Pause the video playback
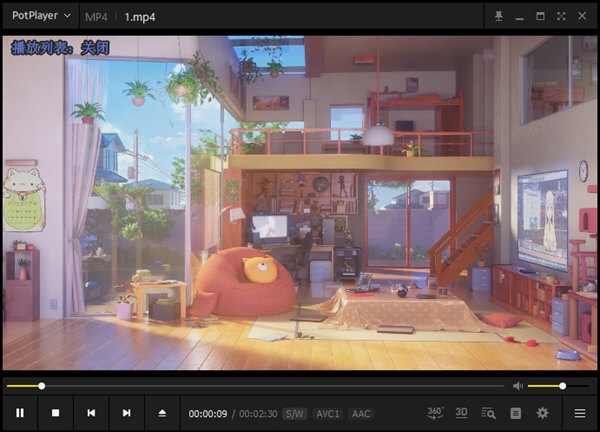Image resolution: width=600 pixels, height=432 pixels. coord(20,412)
